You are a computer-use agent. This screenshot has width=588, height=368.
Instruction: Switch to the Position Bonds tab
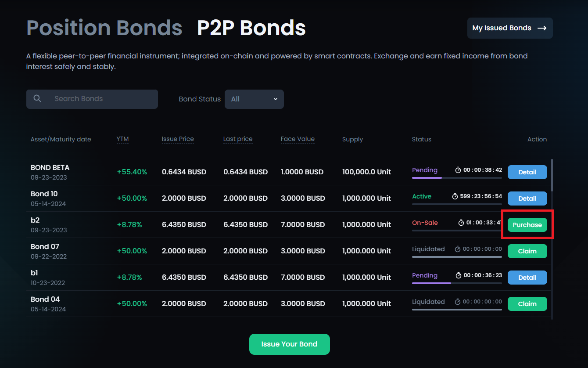(x=104, y=28)
